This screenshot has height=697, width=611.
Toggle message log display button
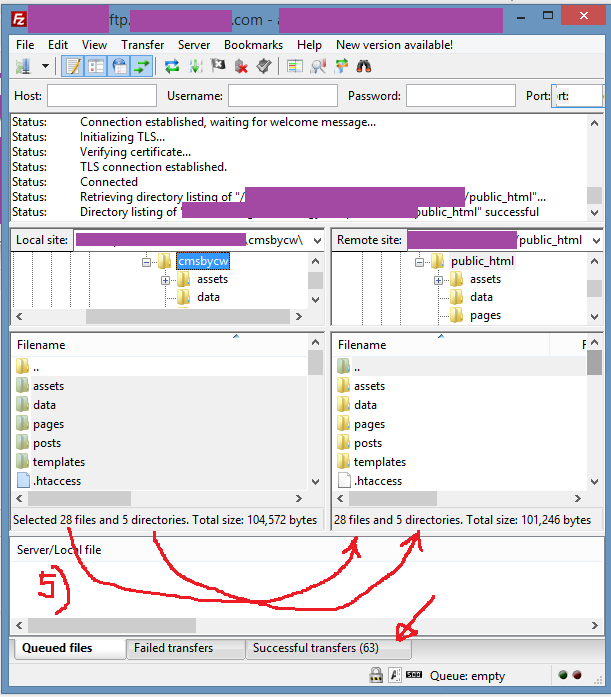(73, 67)
